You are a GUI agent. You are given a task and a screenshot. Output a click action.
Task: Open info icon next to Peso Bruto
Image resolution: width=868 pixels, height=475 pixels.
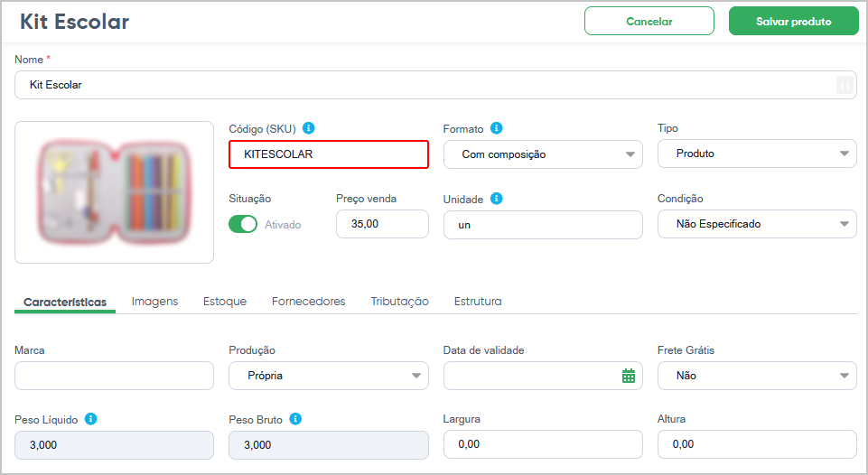tap(295, 419)
